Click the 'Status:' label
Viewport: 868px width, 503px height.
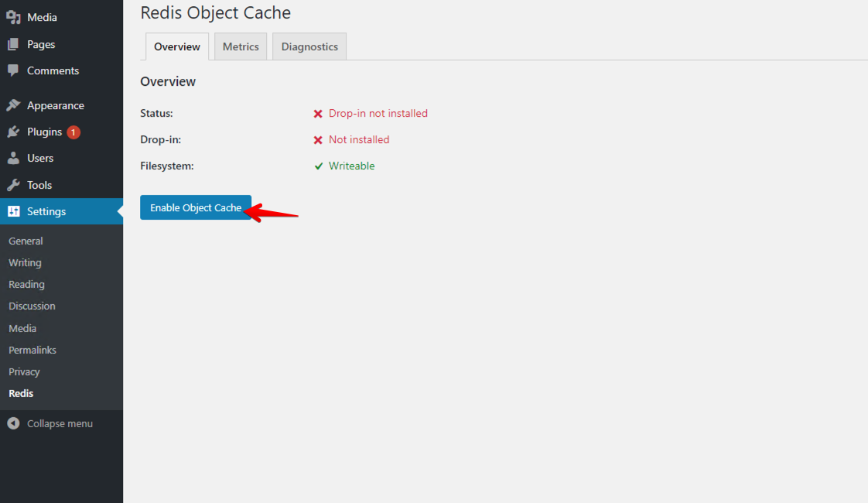(x=157, y=114)
